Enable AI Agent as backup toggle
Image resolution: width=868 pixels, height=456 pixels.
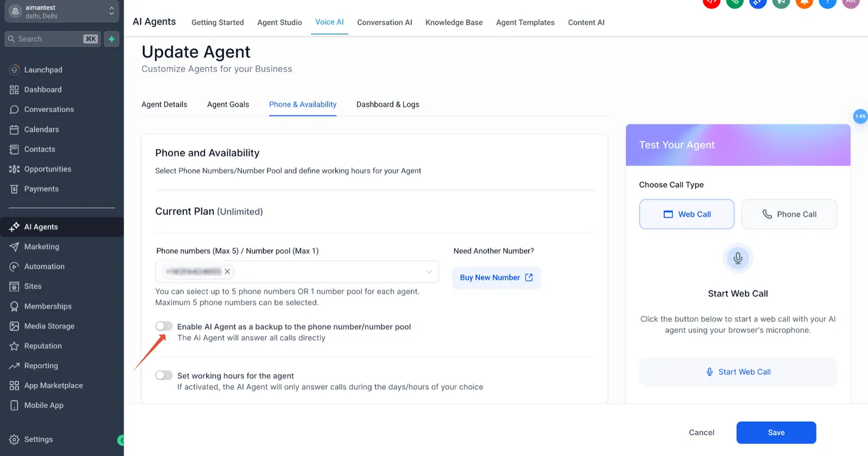tap(164, 326)
